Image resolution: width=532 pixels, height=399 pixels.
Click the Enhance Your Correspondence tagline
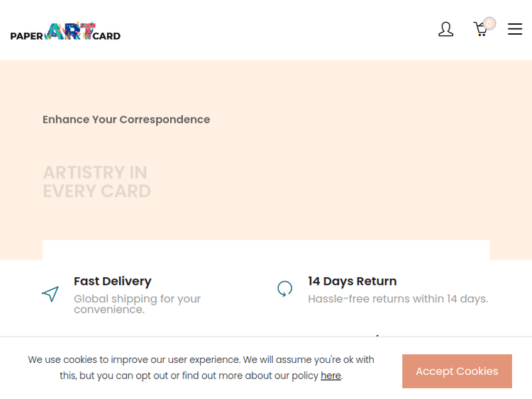(x=126, y=120)
